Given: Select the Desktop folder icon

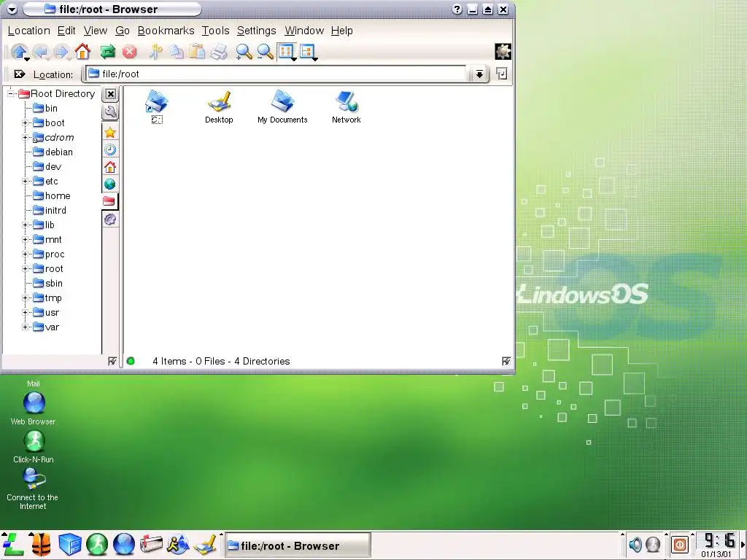Looking at the screenshot, I should coord(219,108).
